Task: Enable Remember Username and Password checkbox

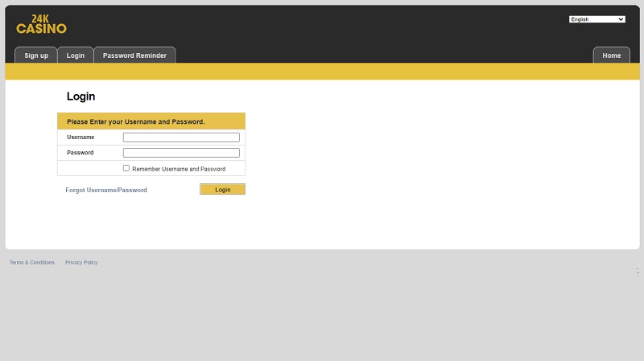Action: point(126,168)
